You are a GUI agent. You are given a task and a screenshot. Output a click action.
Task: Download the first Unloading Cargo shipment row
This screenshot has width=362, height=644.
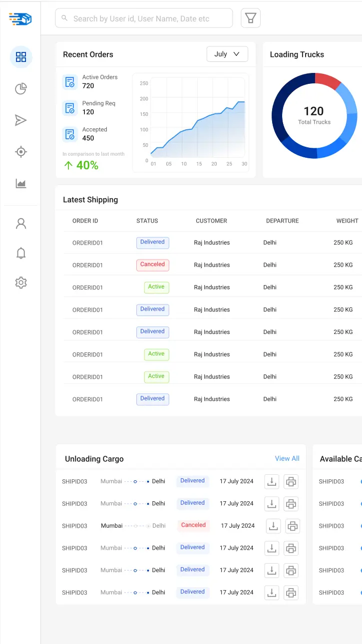click(272, 482)
